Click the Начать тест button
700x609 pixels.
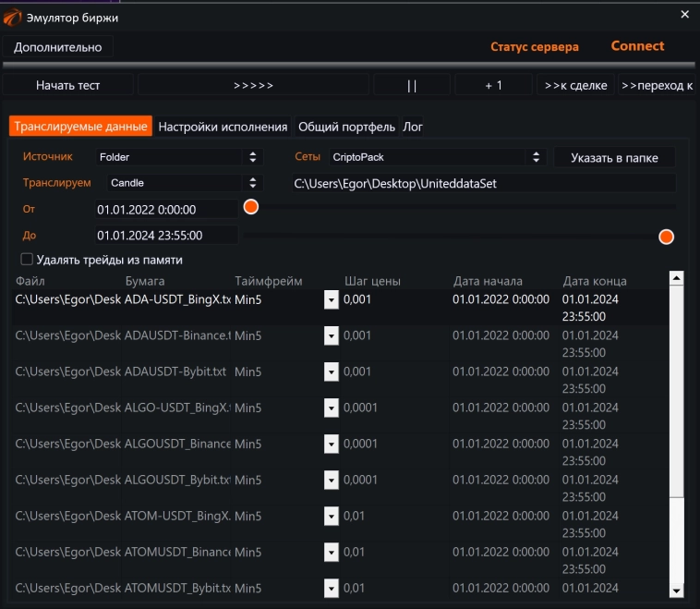[68, 85]
